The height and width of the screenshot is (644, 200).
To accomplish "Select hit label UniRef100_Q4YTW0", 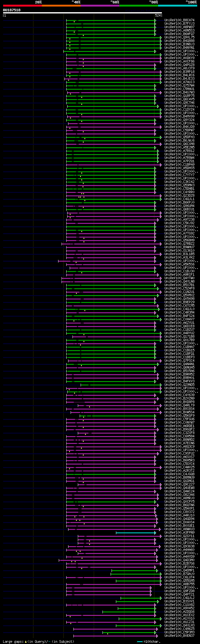I will coord(179,278).
